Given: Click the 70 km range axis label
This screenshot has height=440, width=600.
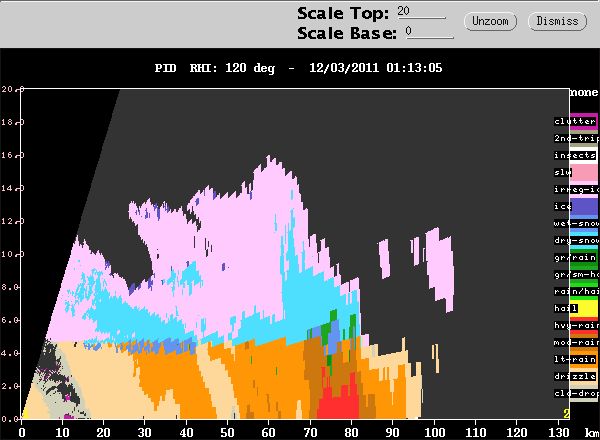Looking at the screenshot, I should pos(310,433).
